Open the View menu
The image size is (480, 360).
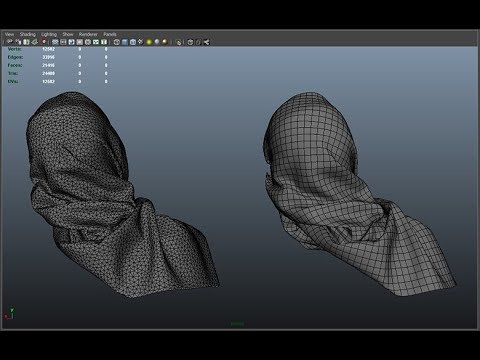tap(9, 34)
